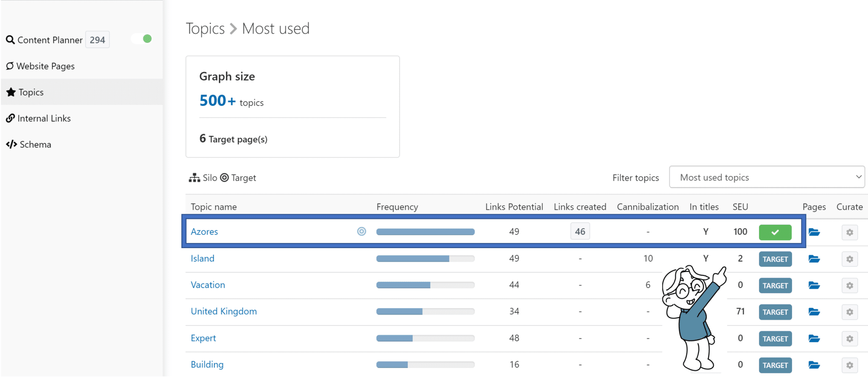Open the pages folder for United Kingdom

tap(814, 312)
